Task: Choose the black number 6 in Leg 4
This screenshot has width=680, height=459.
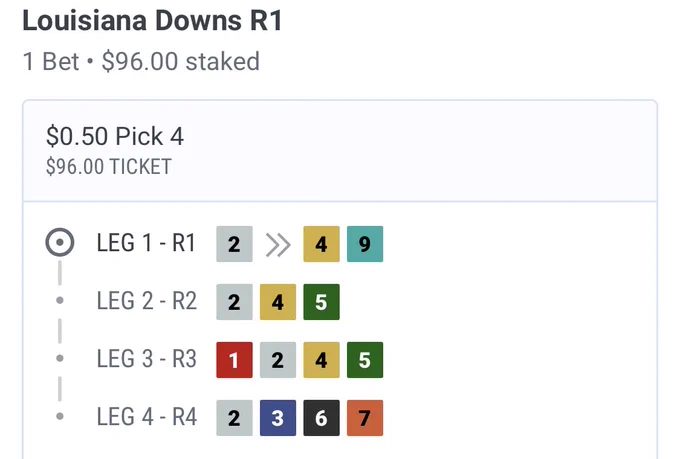Action: click(x=321, y=418)
